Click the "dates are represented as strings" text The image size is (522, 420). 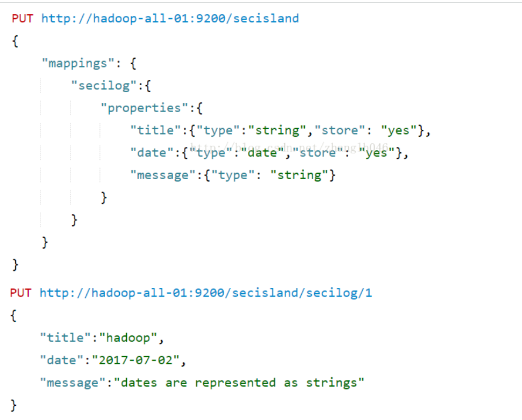[239, 383]
